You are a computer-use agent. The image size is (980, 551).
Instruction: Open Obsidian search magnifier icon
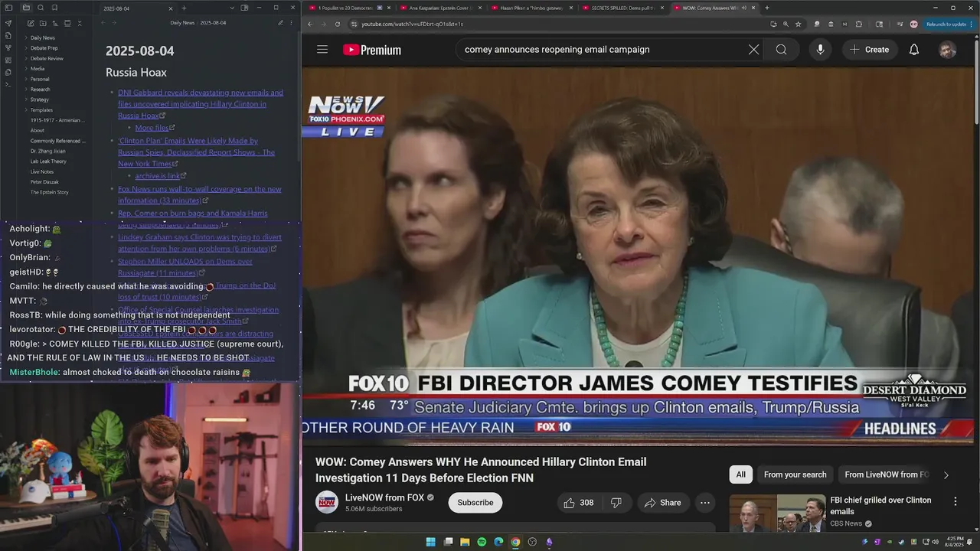(41, 8)
